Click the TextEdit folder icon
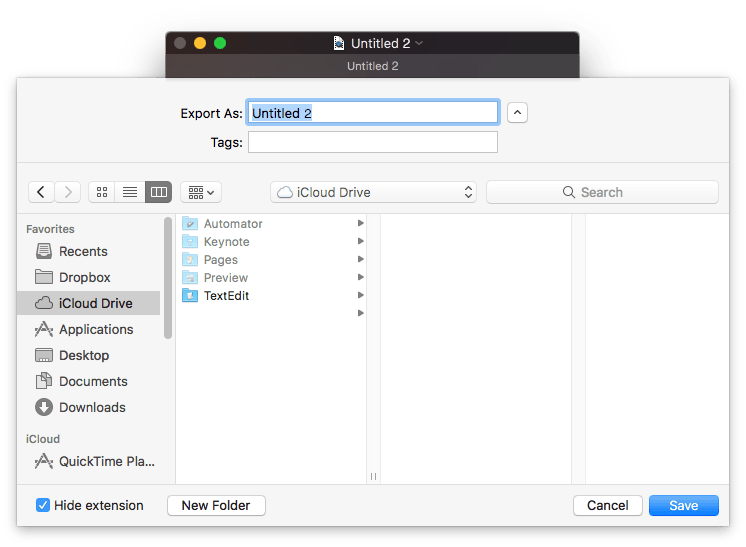 pyautogui.click(x=190, y=295)
